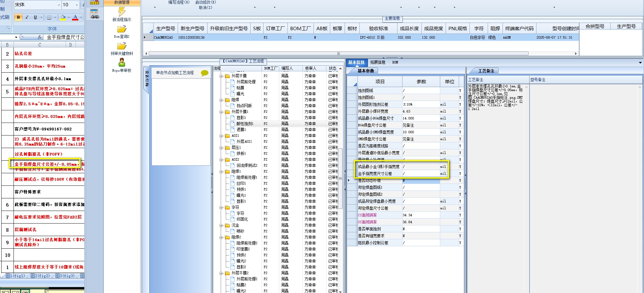This screenshot has width=644, height=293.
Task: Open the fill color dropdown arrow
Action: pos(69,17)
